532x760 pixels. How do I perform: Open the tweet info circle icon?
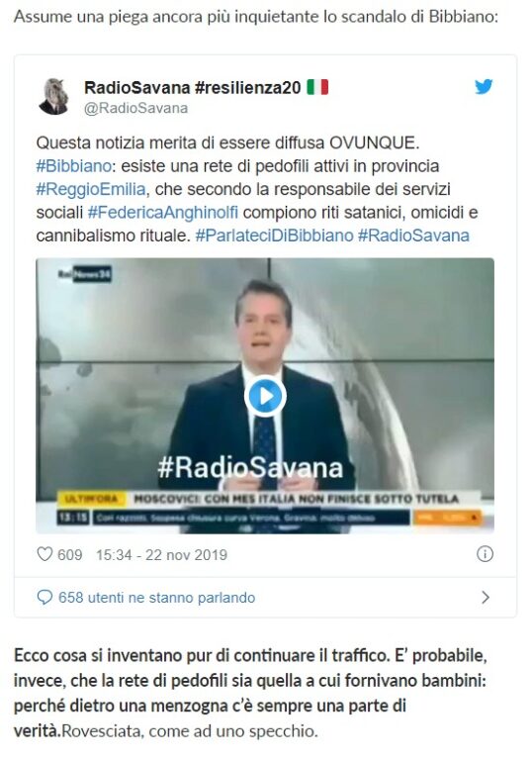[485, 554]
